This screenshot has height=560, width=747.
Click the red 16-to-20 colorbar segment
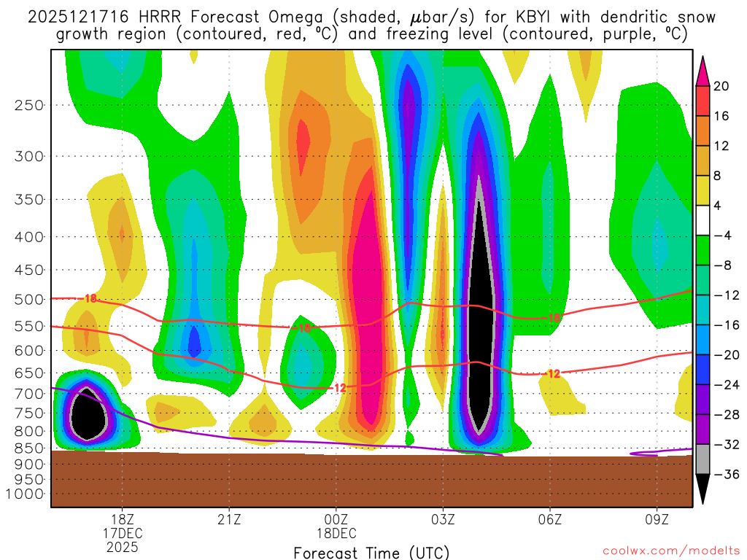tap(703, 101)
